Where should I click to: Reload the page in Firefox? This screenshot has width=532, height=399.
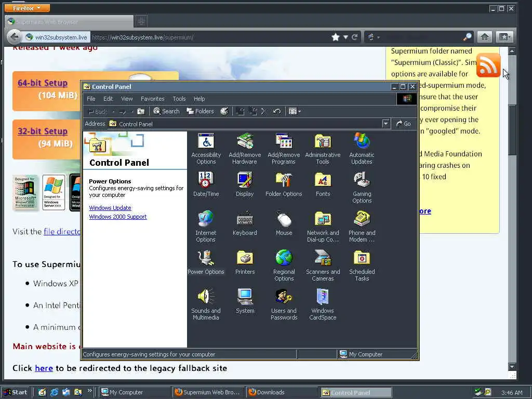pyautogui.click(x=354, y=37)
